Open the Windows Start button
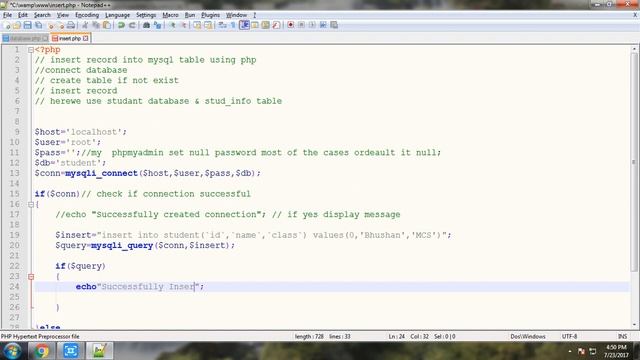The width and height of the screenshot is (640, 360). (x=12, y=351)
